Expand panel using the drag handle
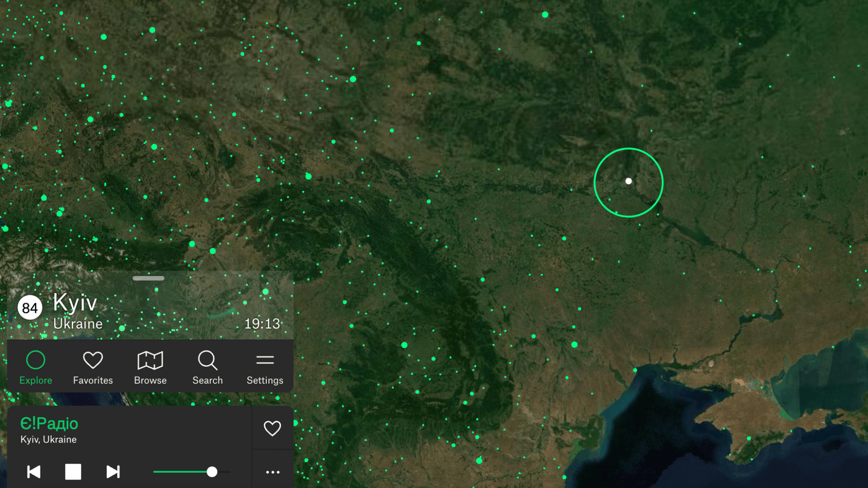 pyautogui.click(x=148, y=278)
